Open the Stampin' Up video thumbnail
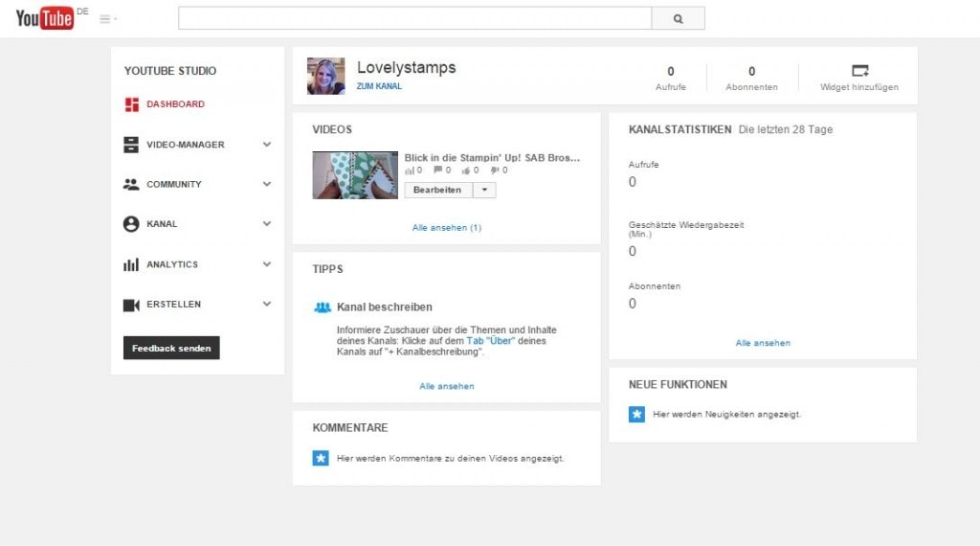Screen dimensions: 980x546 [x=355, y=175]
